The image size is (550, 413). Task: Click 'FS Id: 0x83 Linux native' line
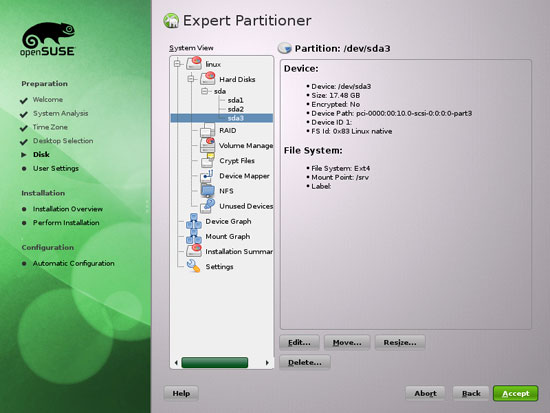click(352, 131)
